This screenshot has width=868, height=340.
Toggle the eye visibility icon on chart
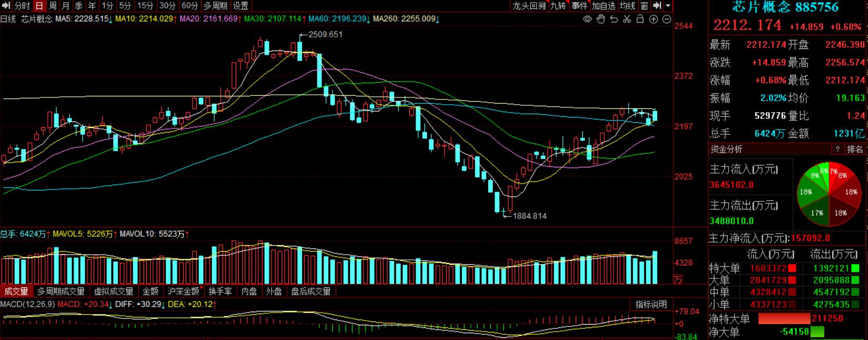tap(588, 19)
